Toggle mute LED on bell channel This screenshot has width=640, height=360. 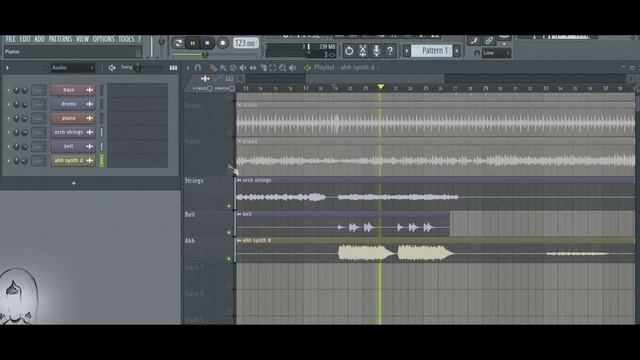[8, 147]
